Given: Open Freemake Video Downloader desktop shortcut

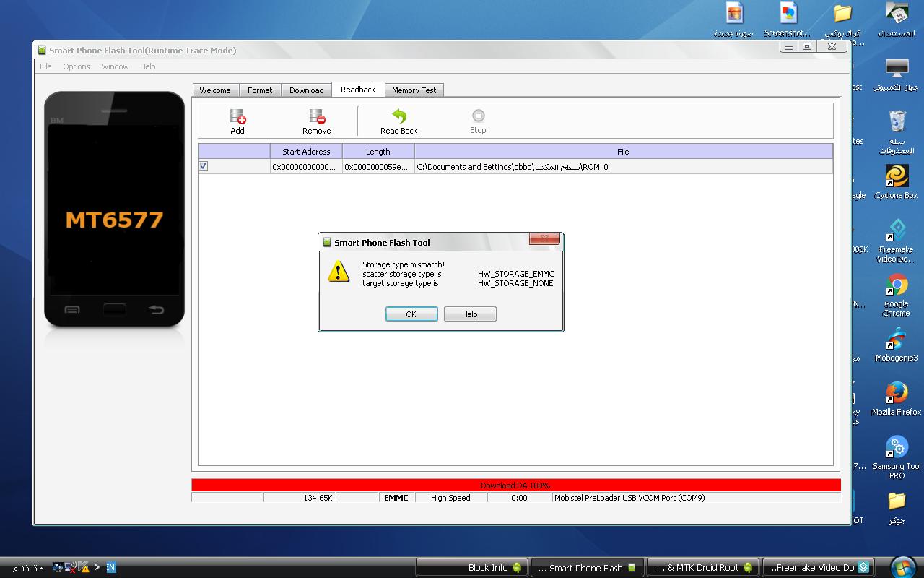Looking at the screenshot, I should point(896,241).
